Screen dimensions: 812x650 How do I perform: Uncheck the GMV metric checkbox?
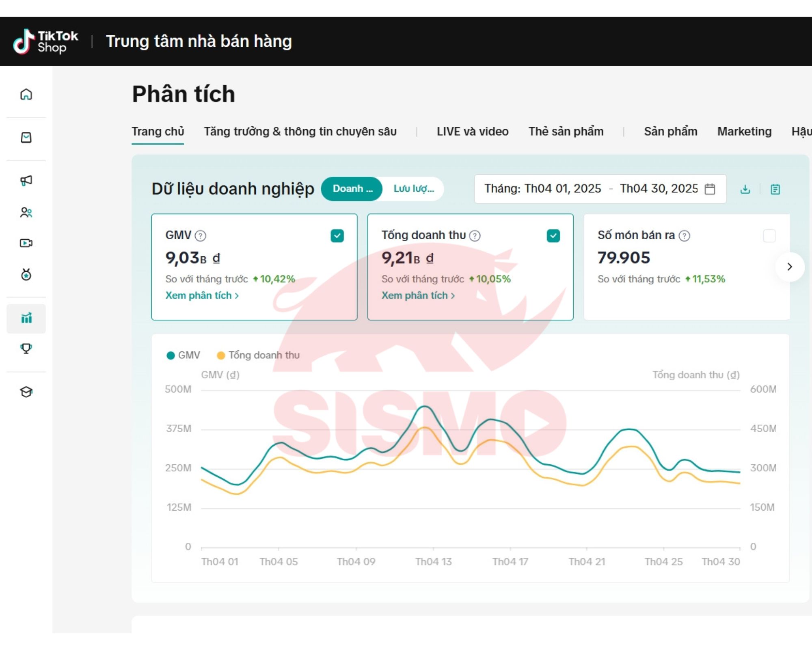pos(337,236)
